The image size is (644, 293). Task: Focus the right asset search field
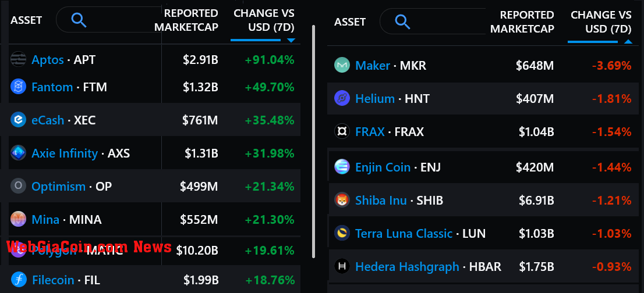point(433,22)
